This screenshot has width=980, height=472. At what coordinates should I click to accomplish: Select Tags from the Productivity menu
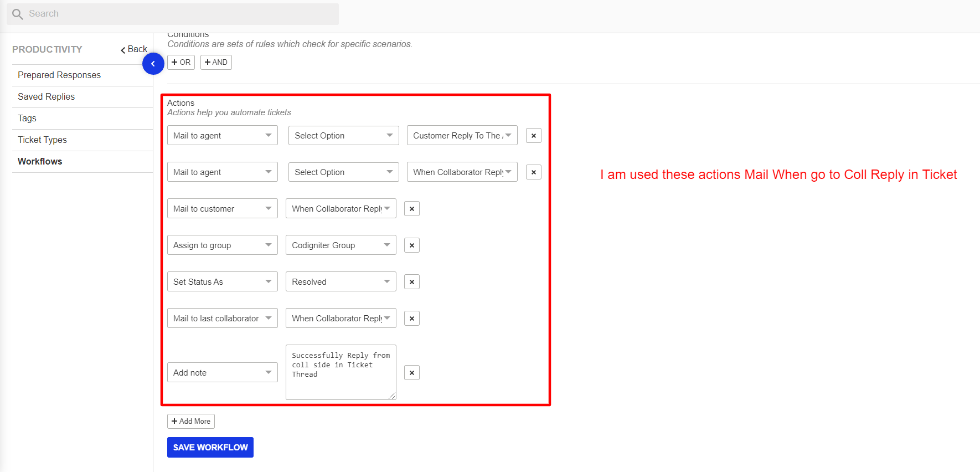click(x=82, y=119)
